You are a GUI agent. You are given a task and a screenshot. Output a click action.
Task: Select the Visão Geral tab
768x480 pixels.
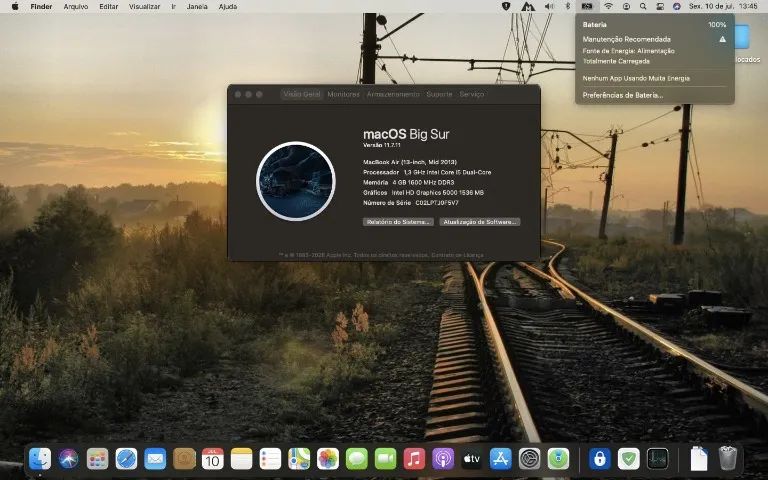click(x=302, y=94)
